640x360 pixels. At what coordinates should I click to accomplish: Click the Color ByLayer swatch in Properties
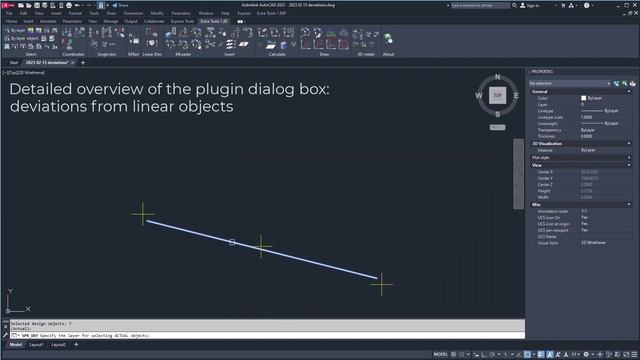[583, 98]
